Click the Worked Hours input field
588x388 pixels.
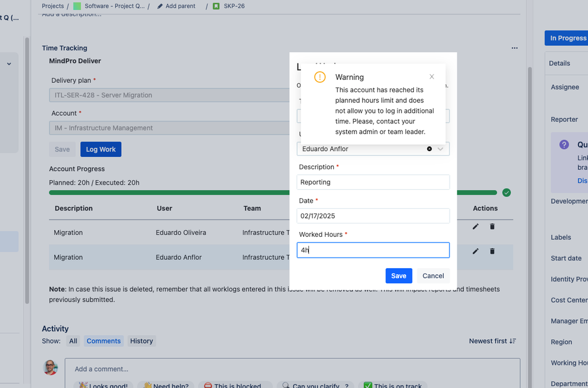(373, 250)
